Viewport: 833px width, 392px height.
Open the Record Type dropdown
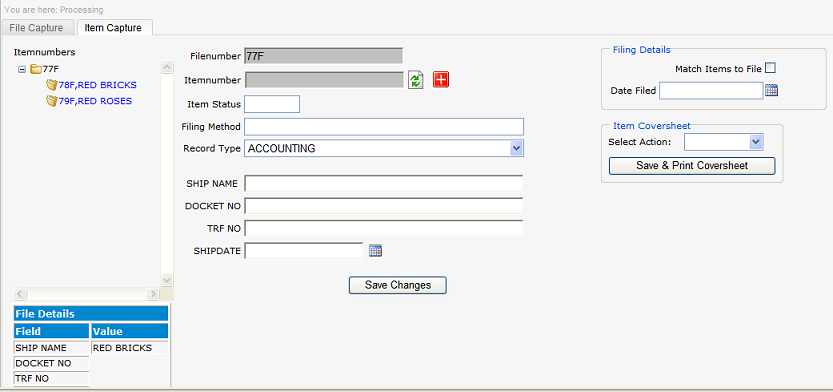[516, 148]
